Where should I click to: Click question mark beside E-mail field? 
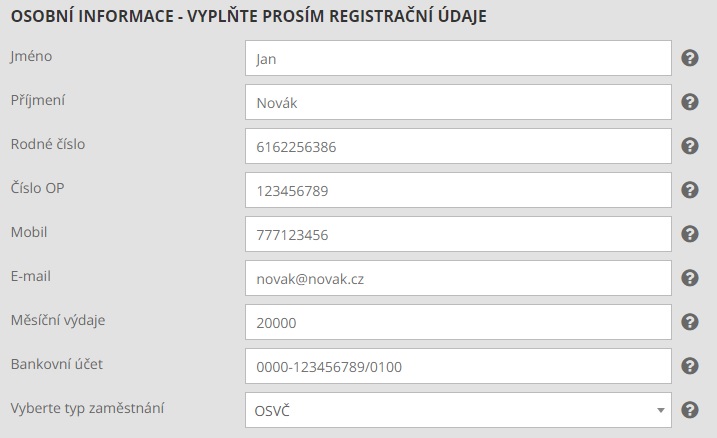(x=690, y=278)
